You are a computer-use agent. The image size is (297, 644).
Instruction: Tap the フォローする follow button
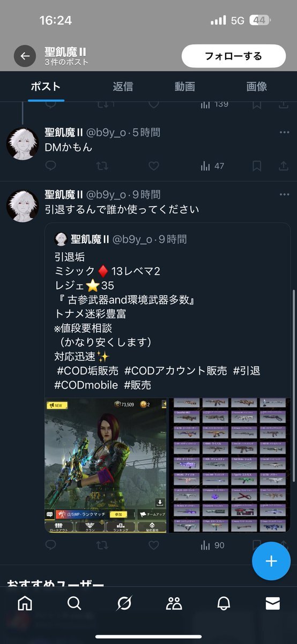pos(234,56)
